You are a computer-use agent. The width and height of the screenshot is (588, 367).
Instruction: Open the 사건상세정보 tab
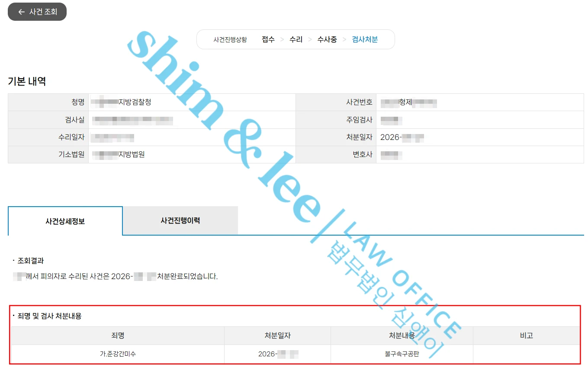coord(65,221)
